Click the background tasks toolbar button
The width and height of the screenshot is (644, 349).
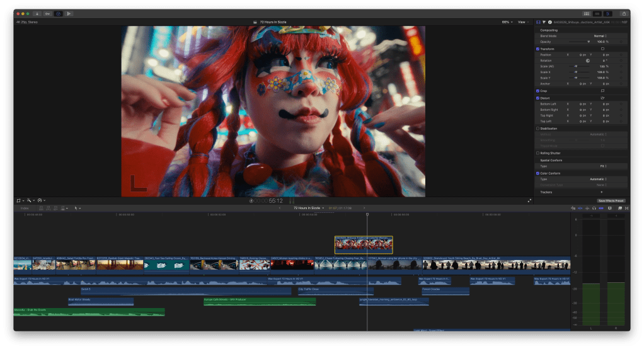click(x=58, y=13)
